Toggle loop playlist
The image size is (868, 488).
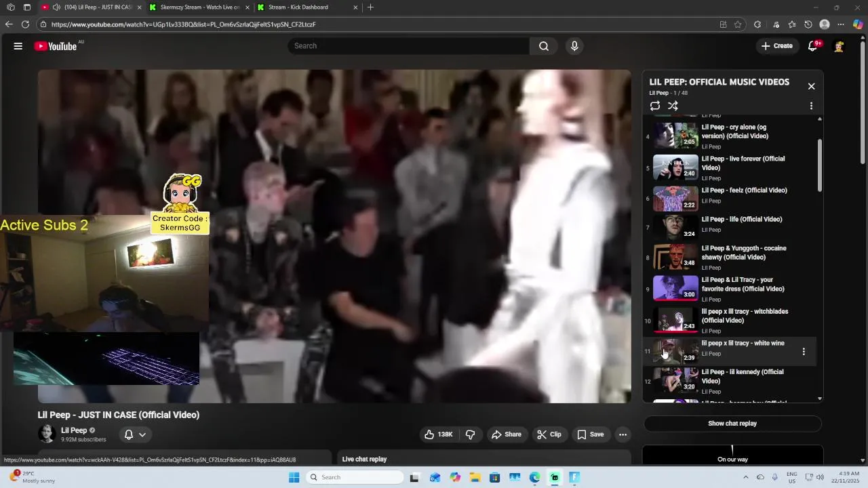(655, 106)
